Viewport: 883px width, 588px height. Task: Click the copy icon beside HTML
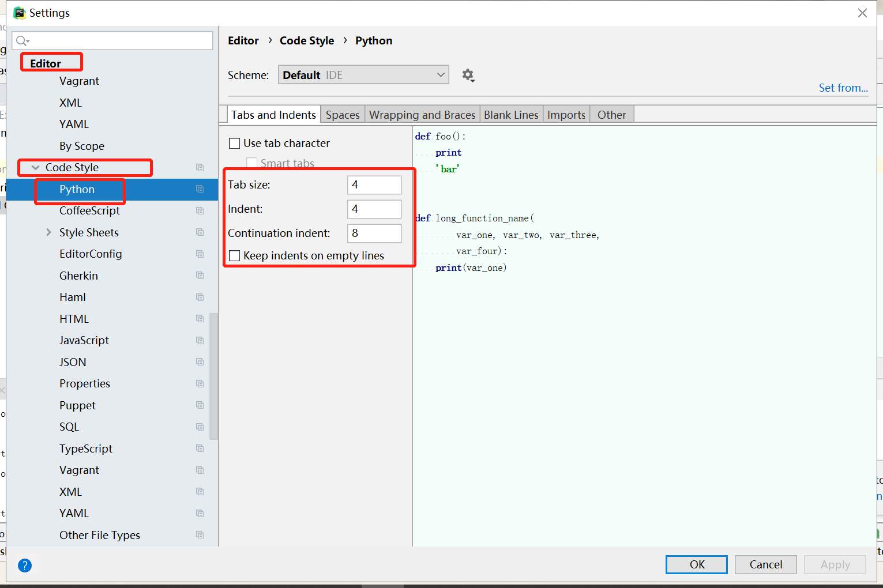tap(200, 319)
